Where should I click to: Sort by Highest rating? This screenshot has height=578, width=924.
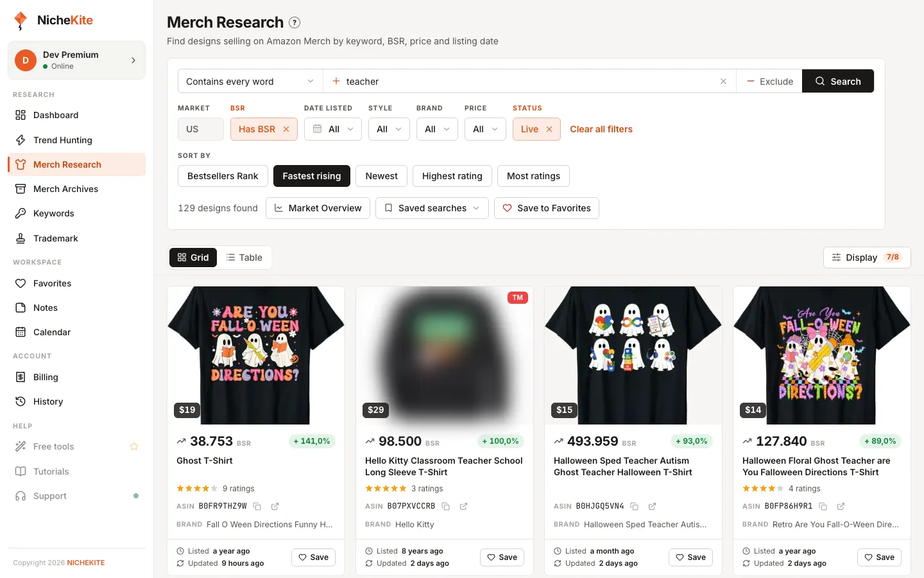pos(452,176)
